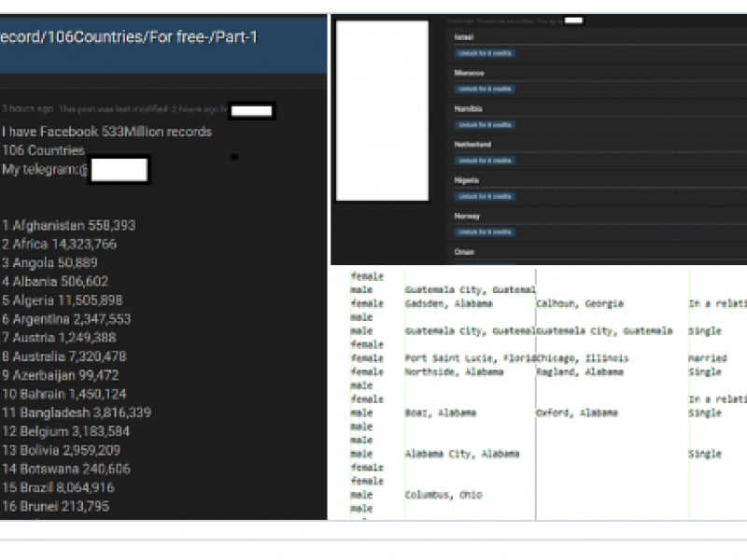Select the Norway heading
This screenshot has height=560, width=747.
point(467,216)
